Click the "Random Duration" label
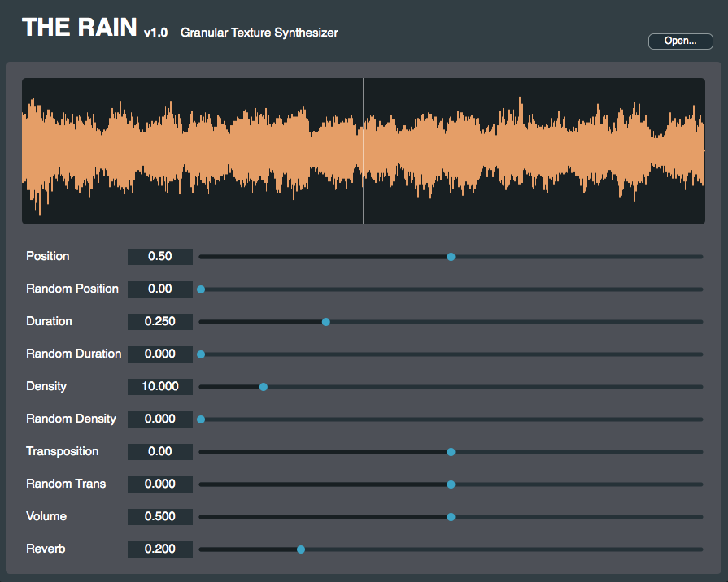This screenshot has height=582, width=728. pos(74,354)
